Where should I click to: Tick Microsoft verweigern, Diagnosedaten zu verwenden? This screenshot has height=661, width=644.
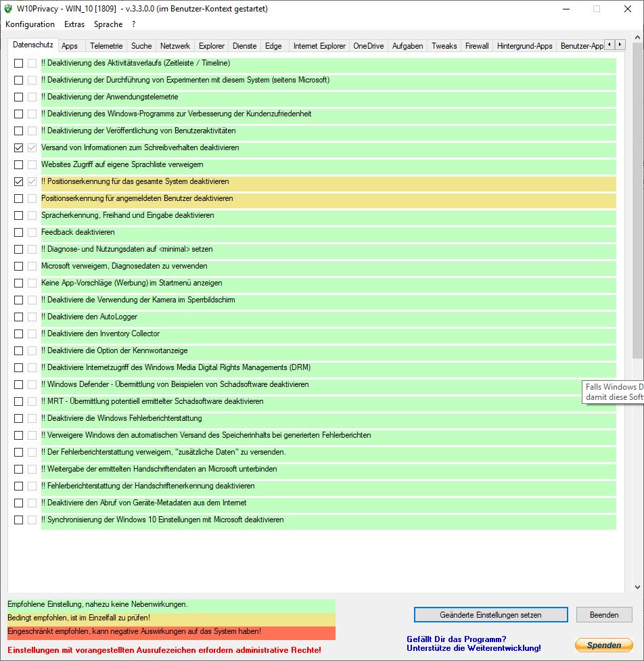[x=18, y=266]
